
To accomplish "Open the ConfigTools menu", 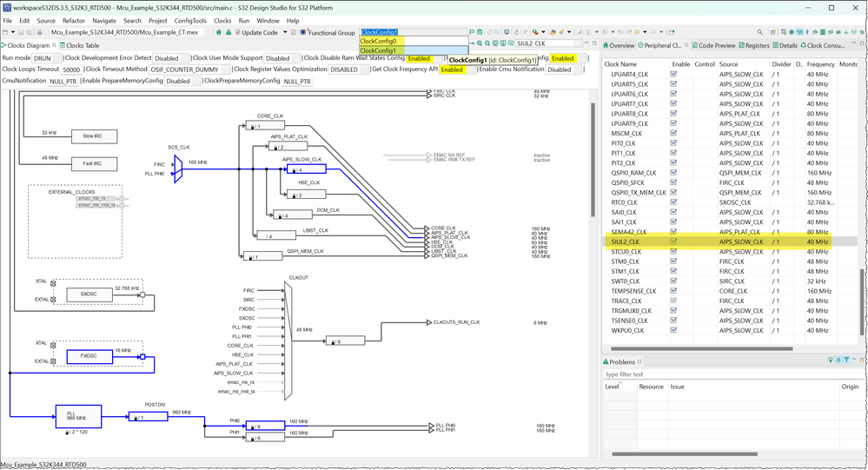I will coord(189,20).
